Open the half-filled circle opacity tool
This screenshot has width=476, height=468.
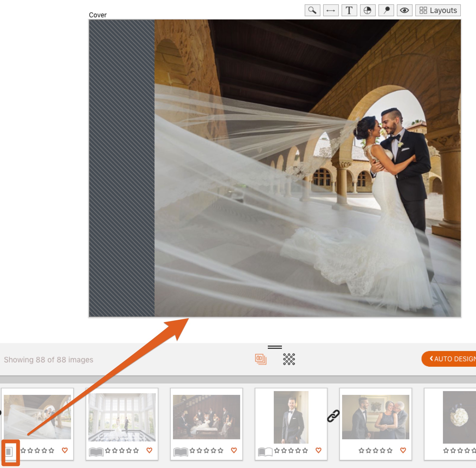click(x=368, y=11)
